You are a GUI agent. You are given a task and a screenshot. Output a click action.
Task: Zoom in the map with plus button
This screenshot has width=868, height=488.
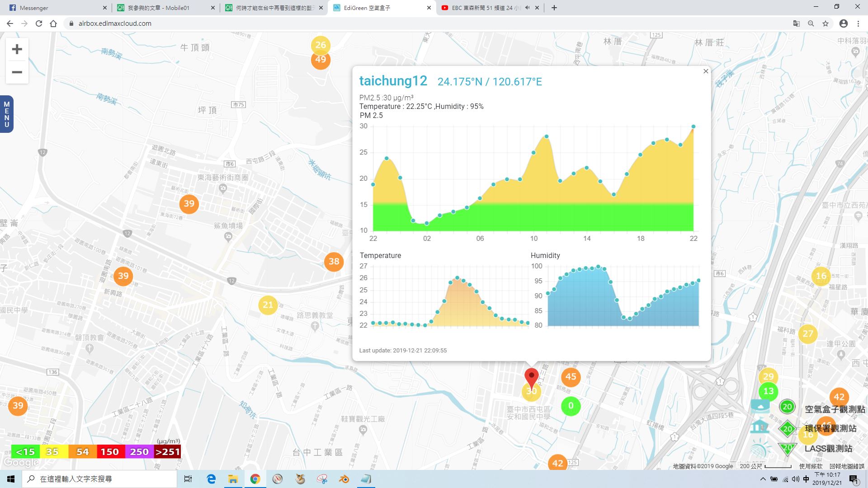[x=17, y=49]
